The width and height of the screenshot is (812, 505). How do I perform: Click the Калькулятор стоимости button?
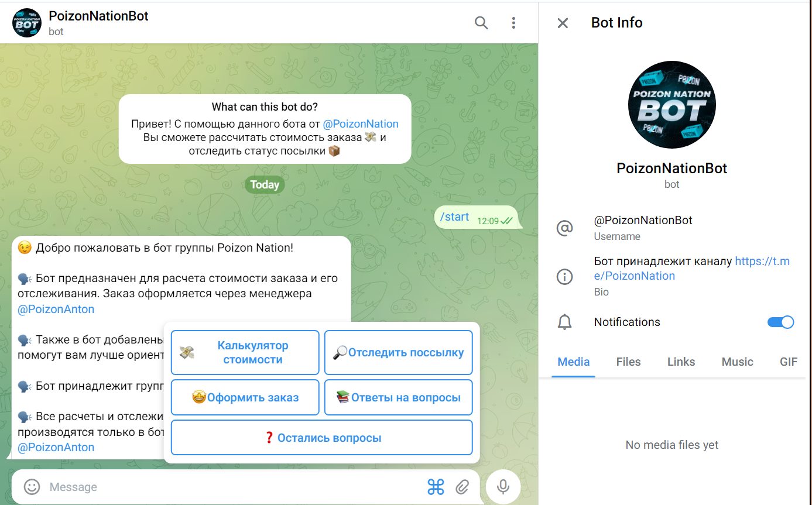pos(245,353)
